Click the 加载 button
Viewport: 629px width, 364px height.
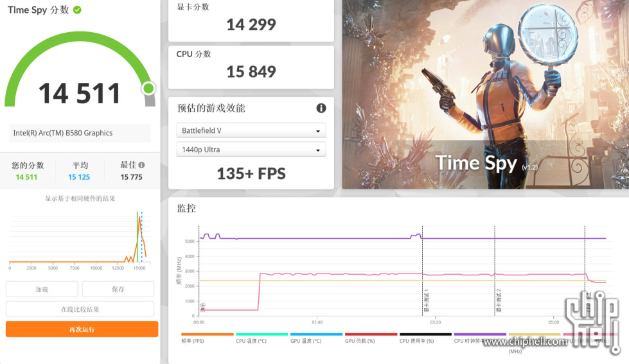click(42, 289)
